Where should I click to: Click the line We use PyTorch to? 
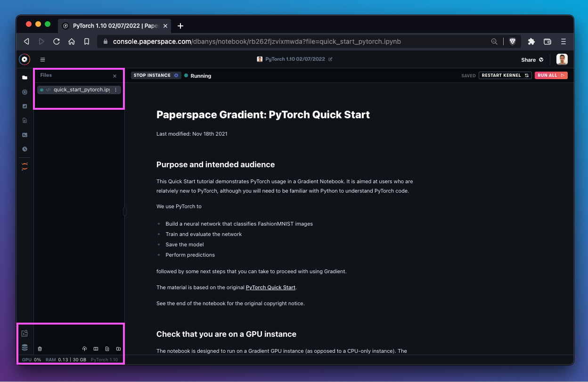179,206
